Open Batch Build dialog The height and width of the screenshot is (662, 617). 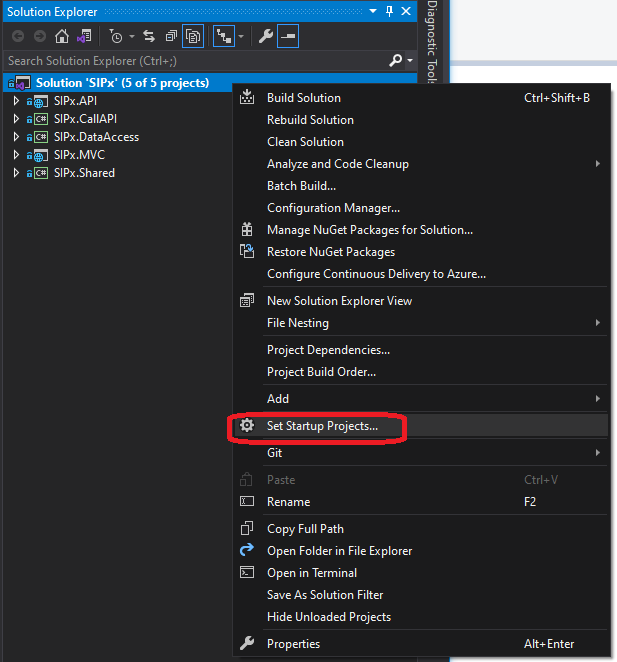[421, 186]
